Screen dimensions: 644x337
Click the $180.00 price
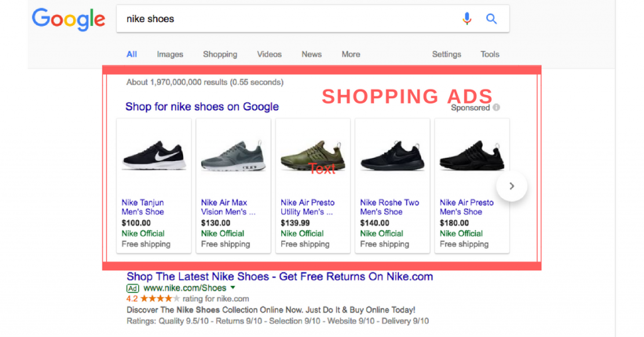[454, 223]
